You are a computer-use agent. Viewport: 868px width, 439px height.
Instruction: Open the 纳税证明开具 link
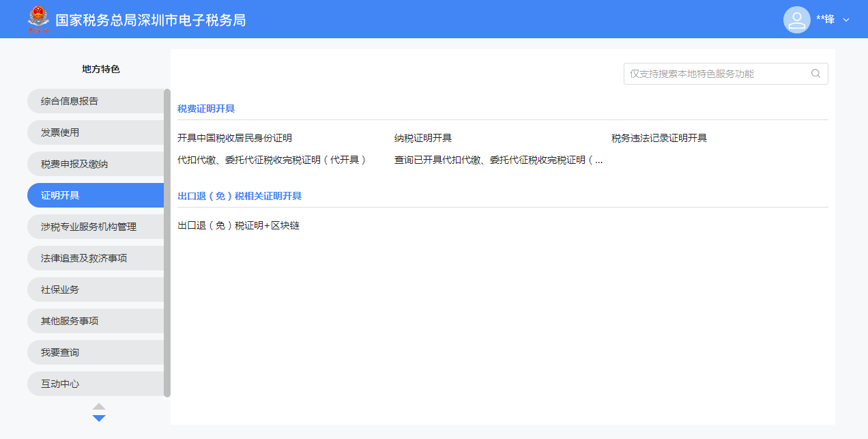click(423, 138)
